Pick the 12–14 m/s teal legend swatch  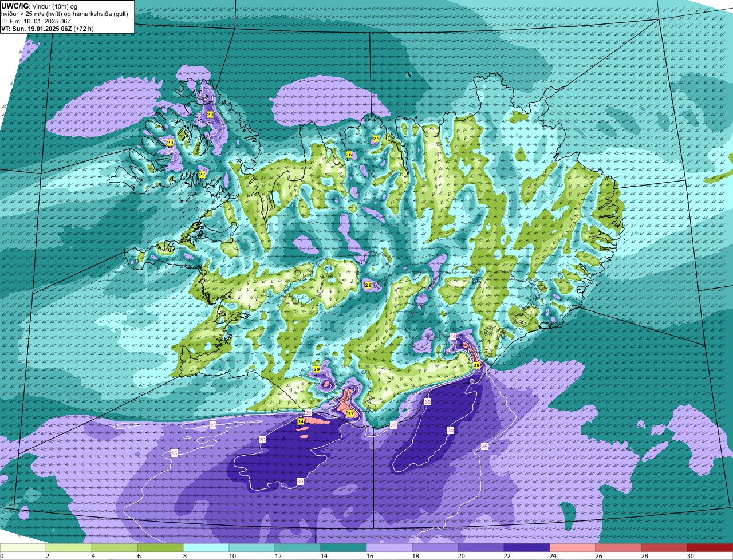[x=298, y=548]
